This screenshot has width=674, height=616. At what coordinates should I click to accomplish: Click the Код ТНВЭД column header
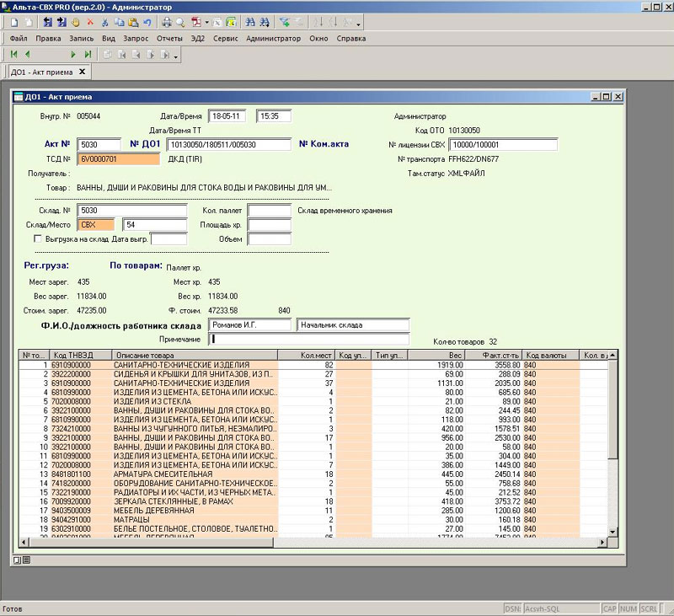tap(81, 355)
